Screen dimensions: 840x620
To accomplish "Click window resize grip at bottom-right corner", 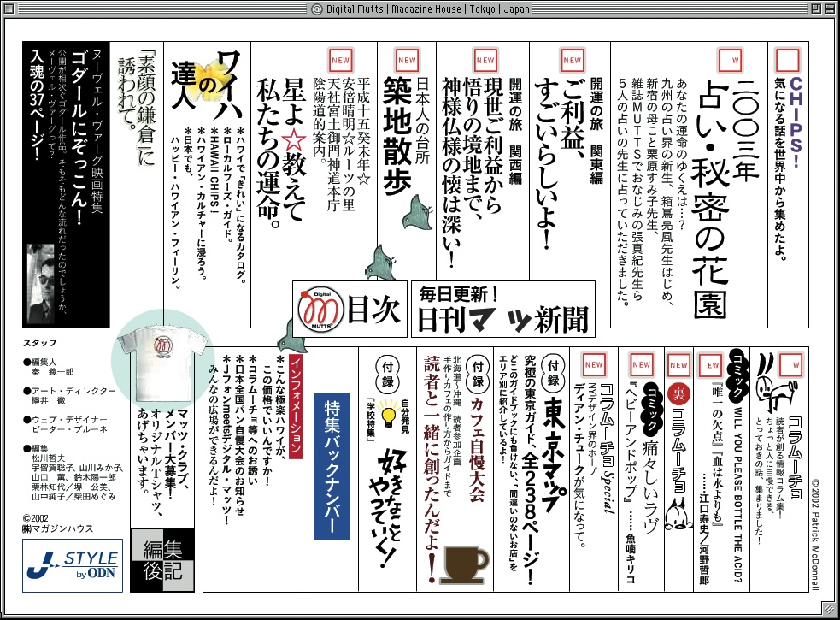I will (x=830, y=610).
